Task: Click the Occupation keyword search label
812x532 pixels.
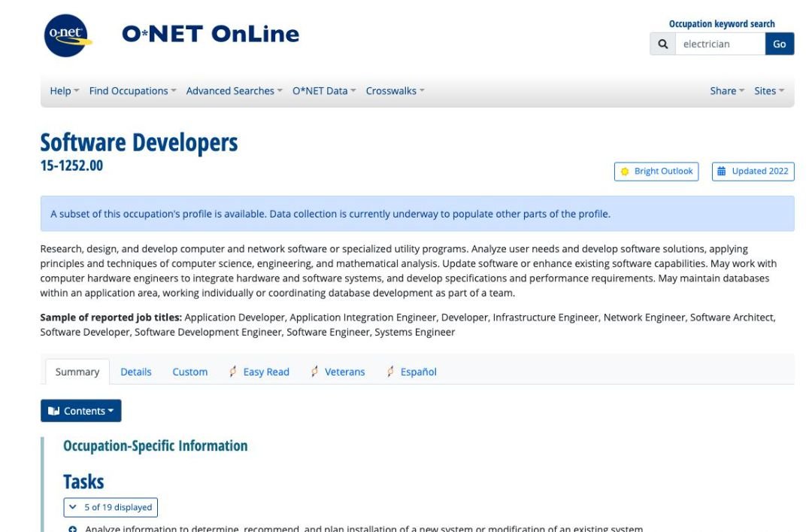Action: 722,24
